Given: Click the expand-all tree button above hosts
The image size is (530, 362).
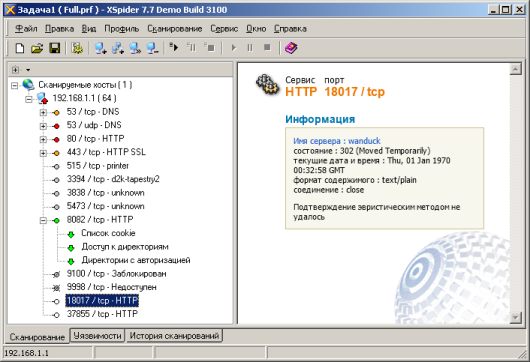Looking at the screenshot, I should pos(15,70).
